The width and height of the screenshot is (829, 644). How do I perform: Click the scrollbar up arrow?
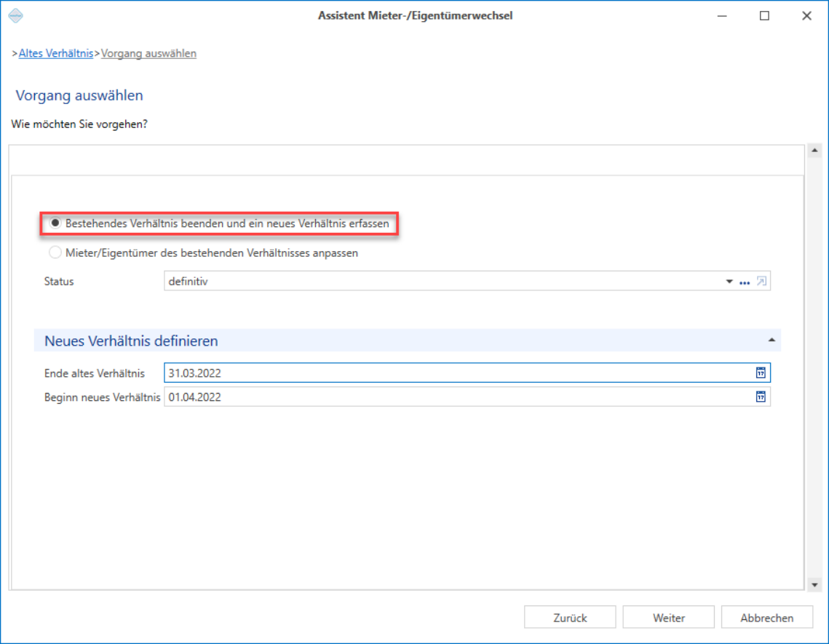(814, 151)
